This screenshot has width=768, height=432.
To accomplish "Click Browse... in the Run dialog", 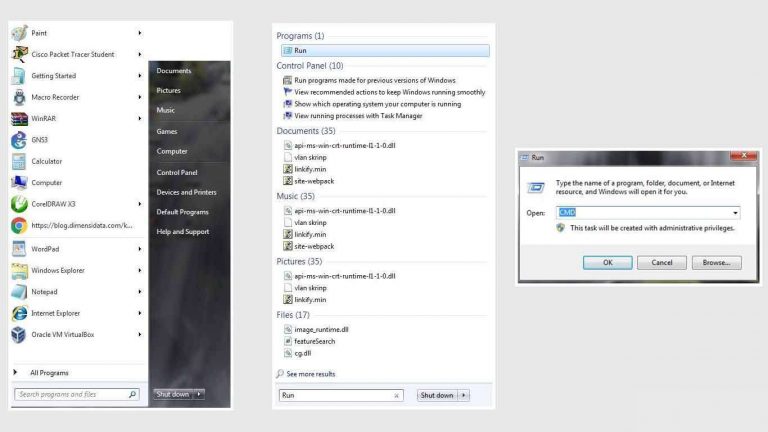I will coord(715,263).
